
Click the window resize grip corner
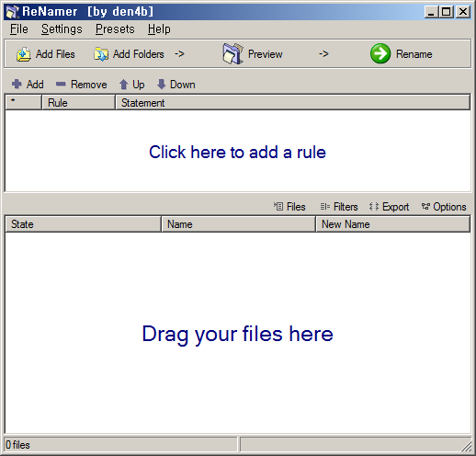pos(466,446)
